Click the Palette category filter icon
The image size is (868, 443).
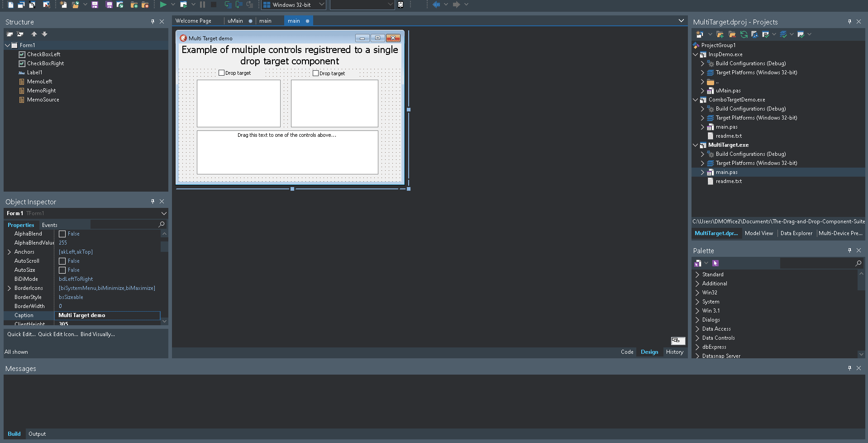(x=698, y=263)
